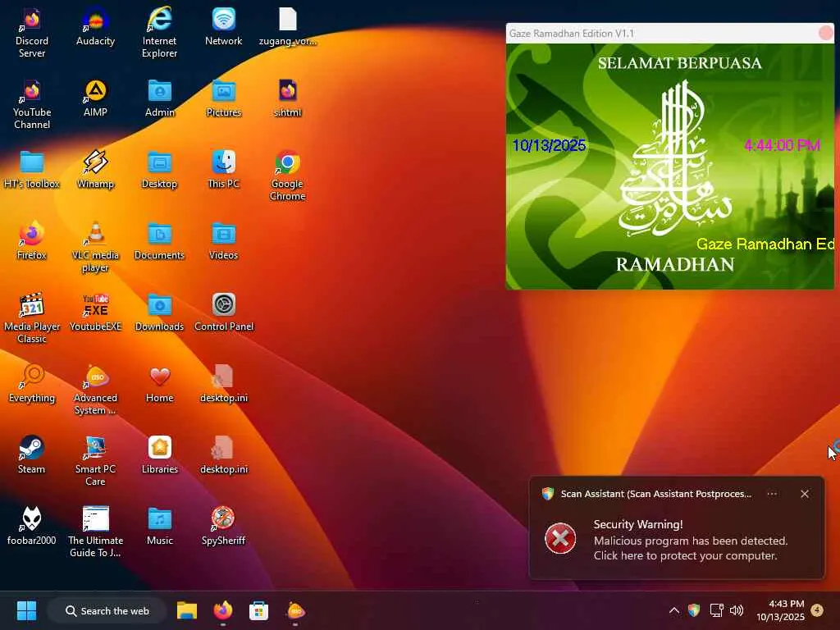Viewport: 840px width, 630px height.
Task: Open VLC media player shortcut
Action: [x=95, y=246]
